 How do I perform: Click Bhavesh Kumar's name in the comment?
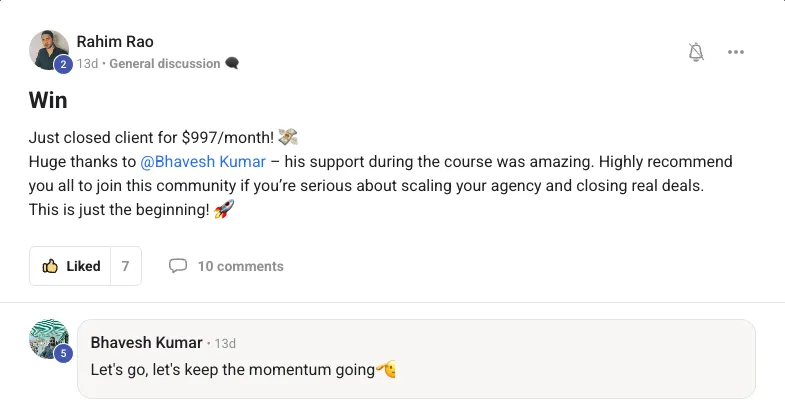(x=146, y=343)
